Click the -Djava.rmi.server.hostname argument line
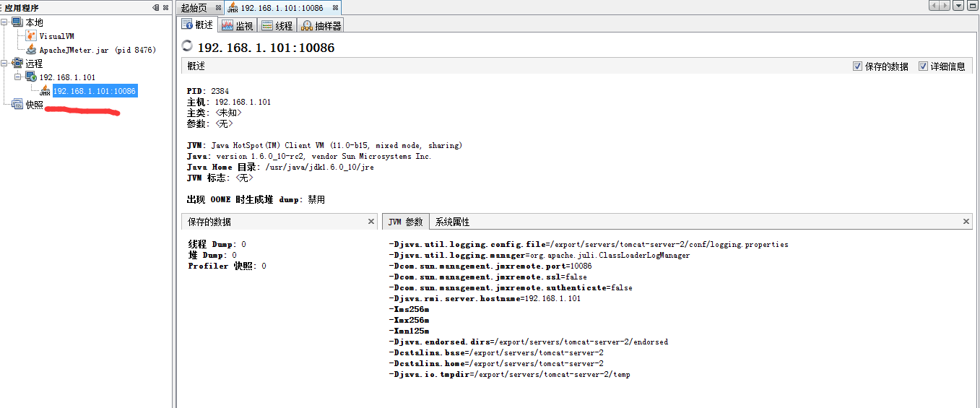 (485, 298)
